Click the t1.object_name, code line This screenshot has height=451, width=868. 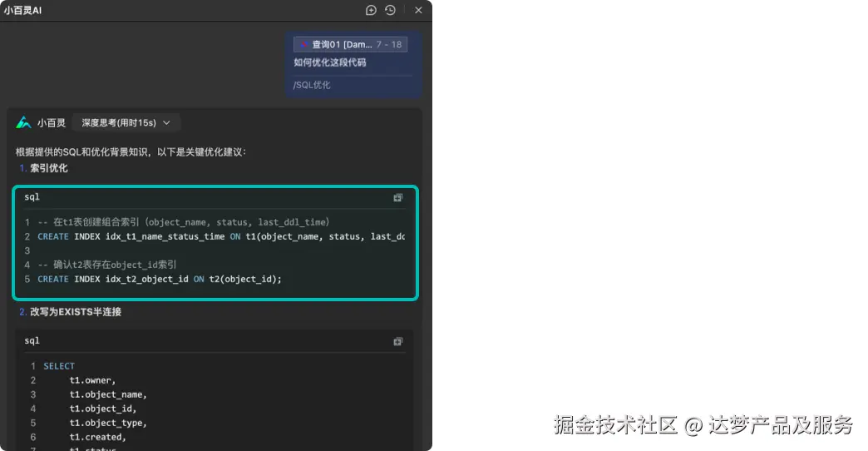(108, 394)
